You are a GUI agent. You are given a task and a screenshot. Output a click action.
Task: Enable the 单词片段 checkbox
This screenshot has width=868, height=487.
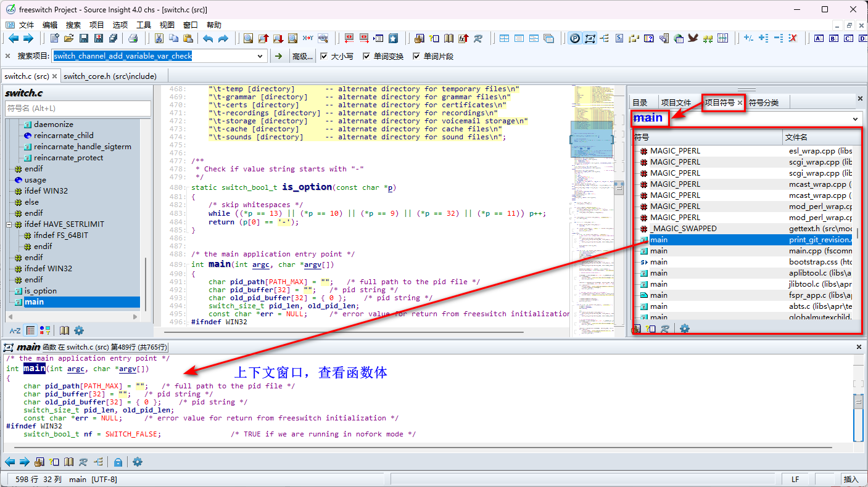pos(418,56)
